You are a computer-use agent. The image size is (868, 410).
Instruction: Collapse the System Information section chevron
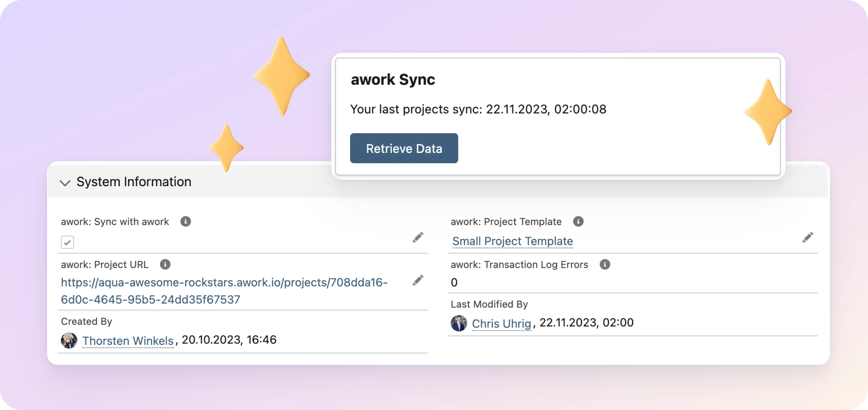click(65, 183)
